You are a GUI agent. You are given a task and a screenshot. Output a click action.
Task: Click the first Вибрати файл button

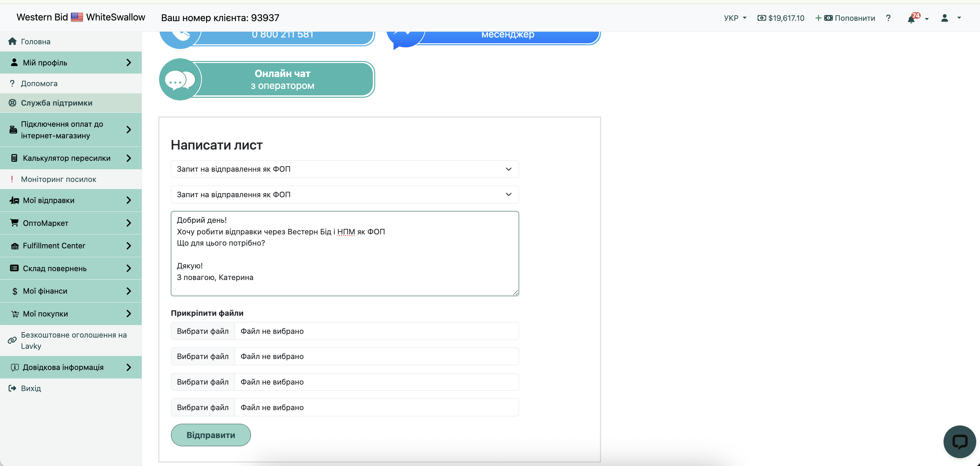click(x=202, y=331)
